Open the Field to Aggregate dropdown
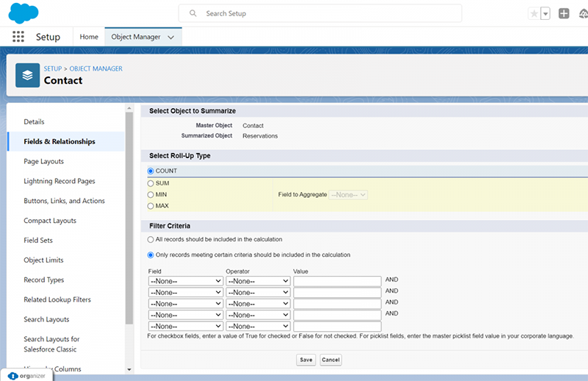The height and width of the screenshot is (381, 588). point(348,195)
